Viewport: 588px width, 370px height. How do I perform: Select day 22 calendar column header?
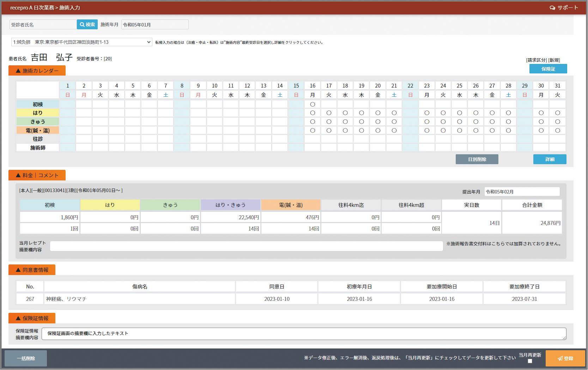pos(410,85)
